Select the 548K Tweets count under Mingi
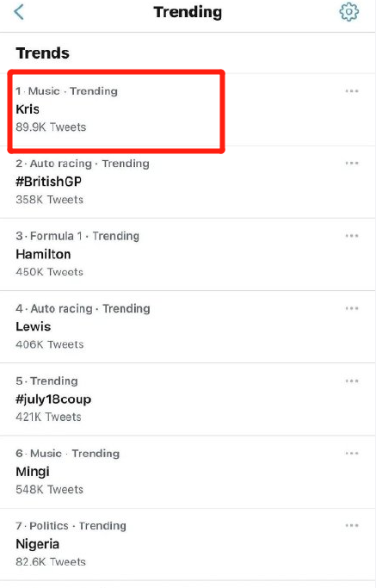 tap(50, 489)
